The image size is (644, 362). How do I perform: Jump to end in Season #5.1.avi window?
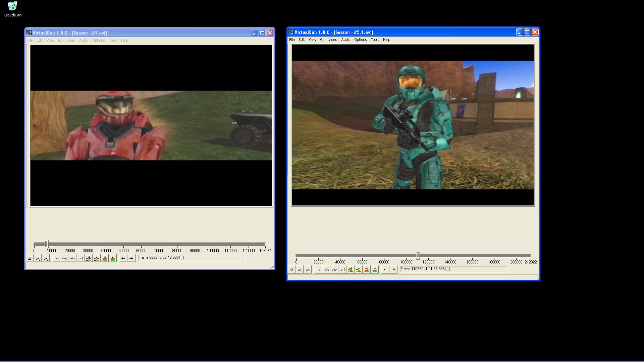coord(342,270)
